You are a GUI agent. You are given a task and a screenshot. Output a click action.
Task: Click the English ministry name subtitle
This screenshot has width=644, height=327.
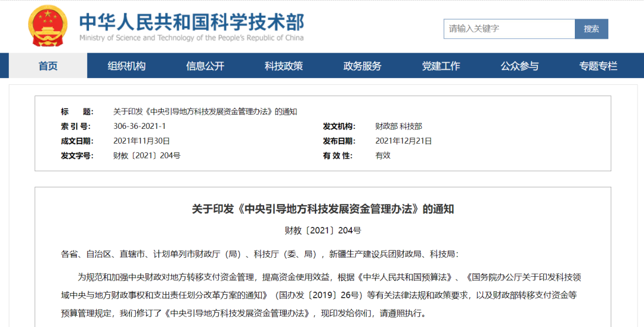click(x=191, y=38)
